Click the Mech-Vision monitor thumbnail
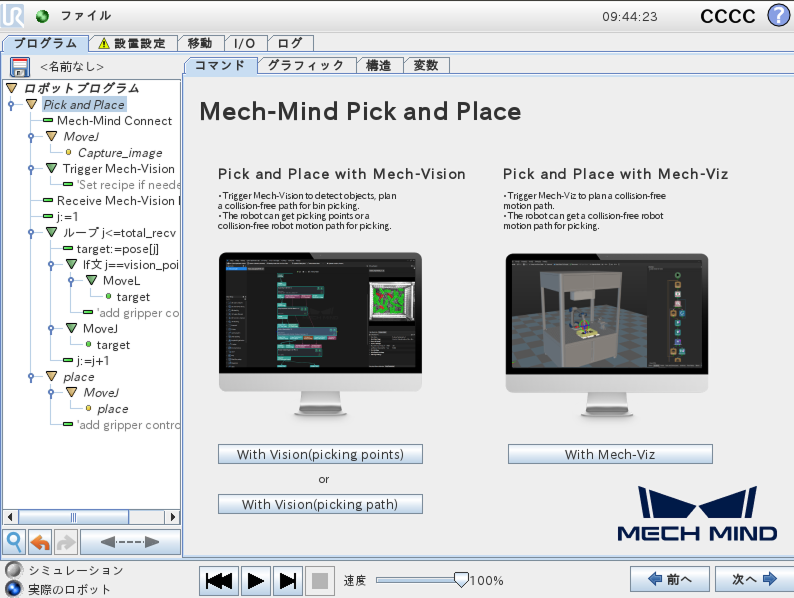The width and height of the screenshot is (794, 598). [320, 334]
